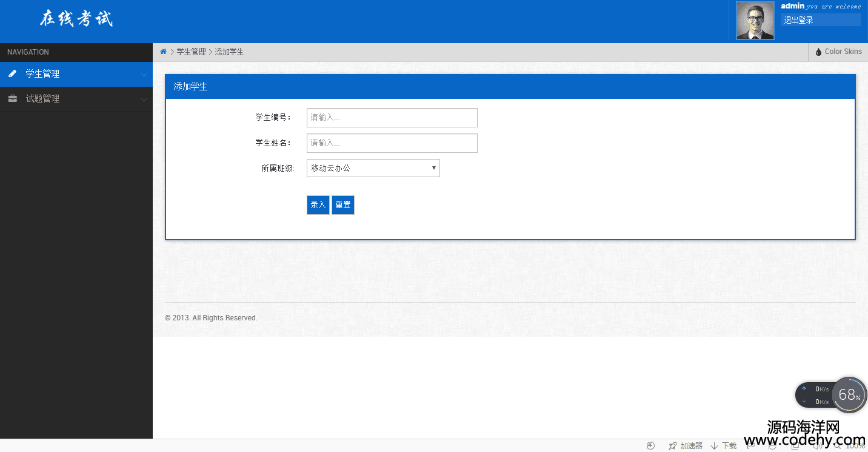Click the browser download arrow icon
Image resolution: width=868 pixels, height=452 pixels.
pos(715,446)
